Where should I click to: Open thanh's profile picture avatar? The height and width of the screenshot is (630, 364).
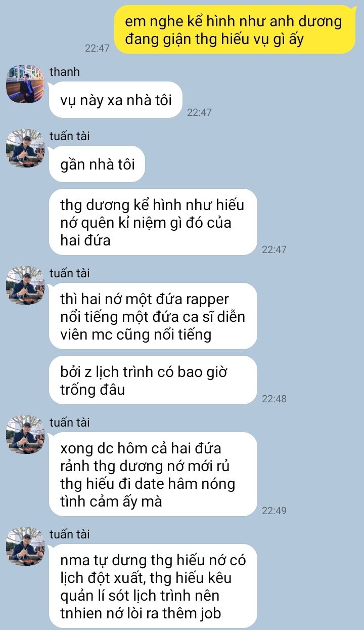point(25,83)
